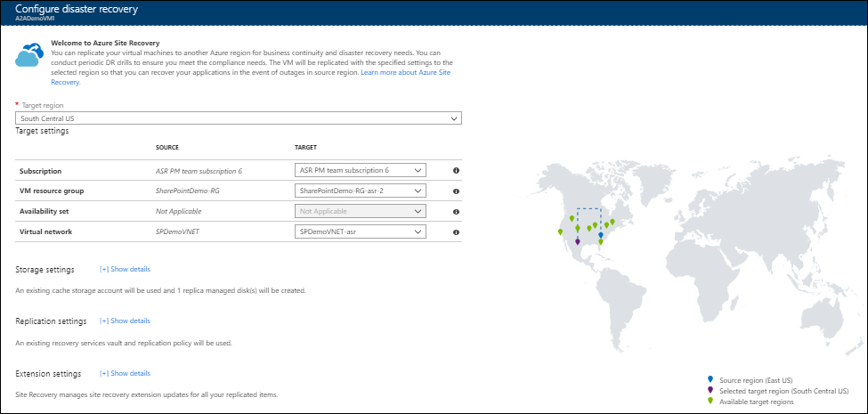Click the purple selected target pin on map

pyautogui.click(x=578, y=240)
